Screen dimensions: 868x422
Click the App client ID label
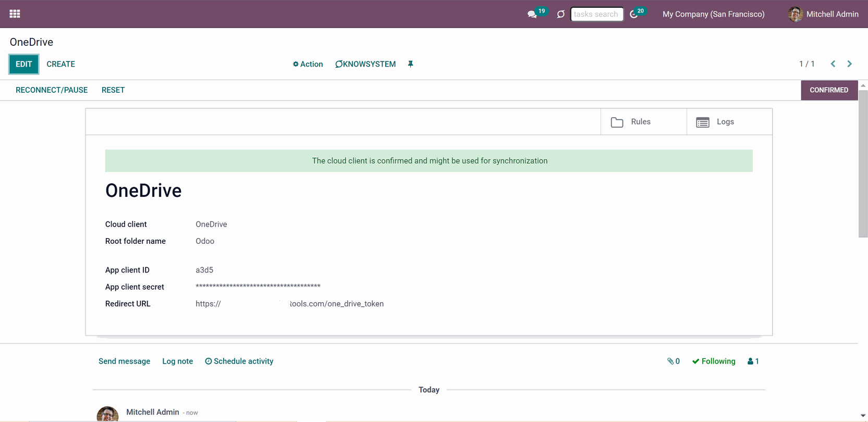(127, 270)
